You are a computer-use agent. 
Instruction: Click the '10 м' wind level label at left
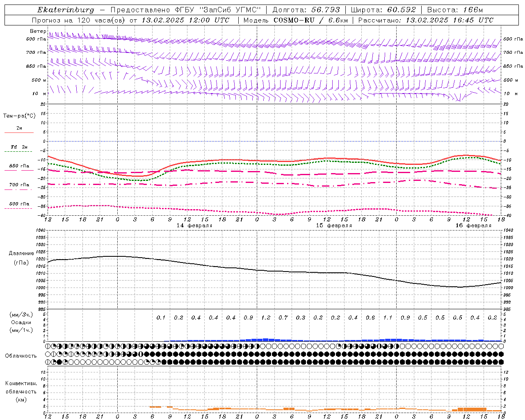(39, 94)
